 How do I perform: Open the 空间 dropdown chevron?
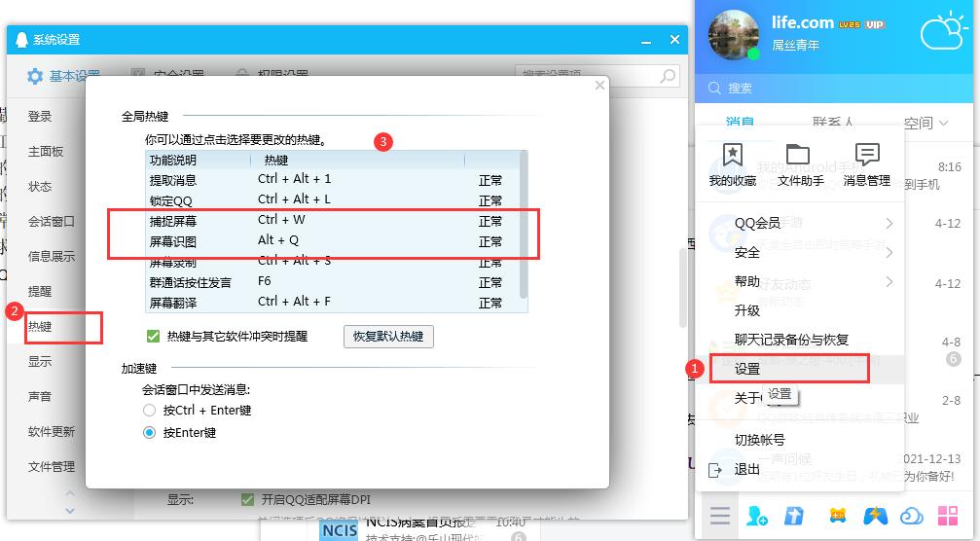click(x=943, y=123)
